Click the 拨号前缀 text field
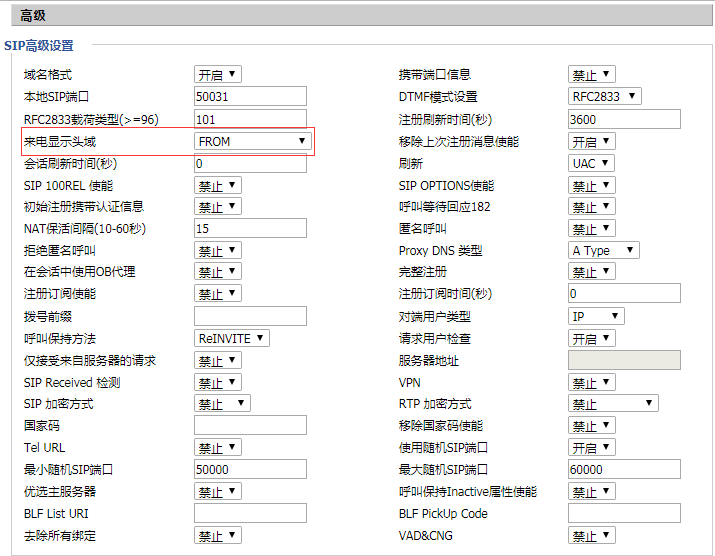 point(250,316)
